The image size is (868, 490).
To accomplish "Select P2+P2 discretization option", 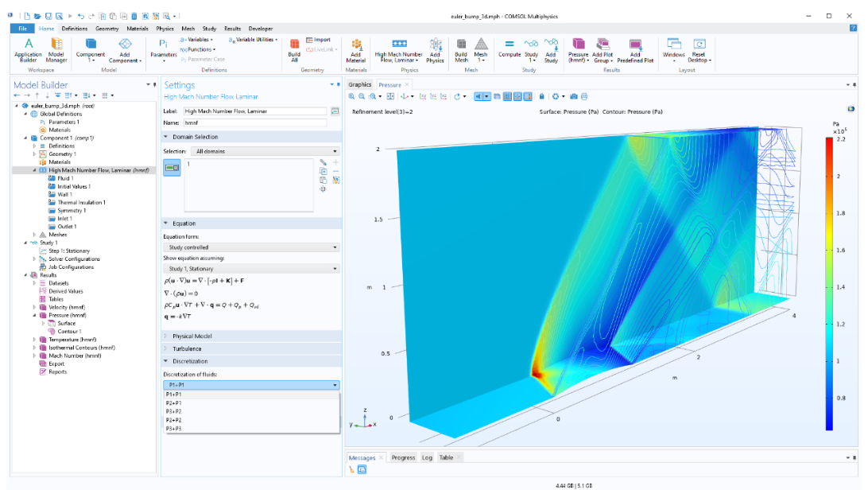I will [x=252, y=420].
